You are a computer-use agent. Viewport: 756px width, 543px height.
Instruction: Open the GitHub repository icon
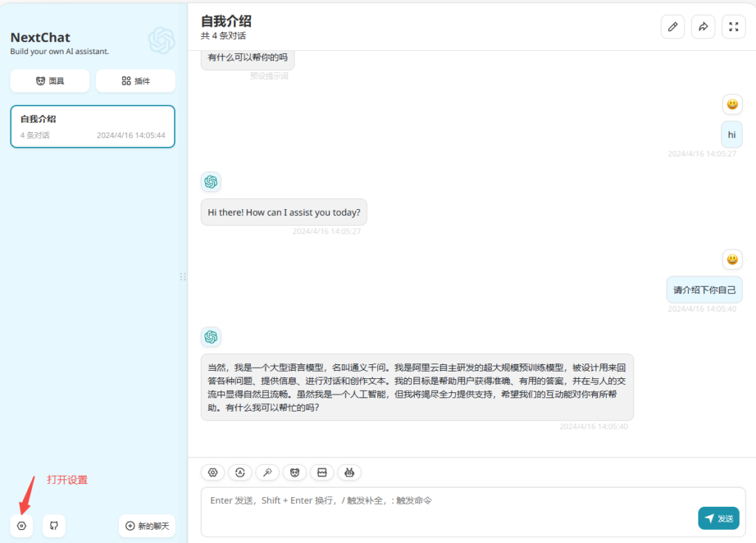pyautogui.click(x=53, y=525)
